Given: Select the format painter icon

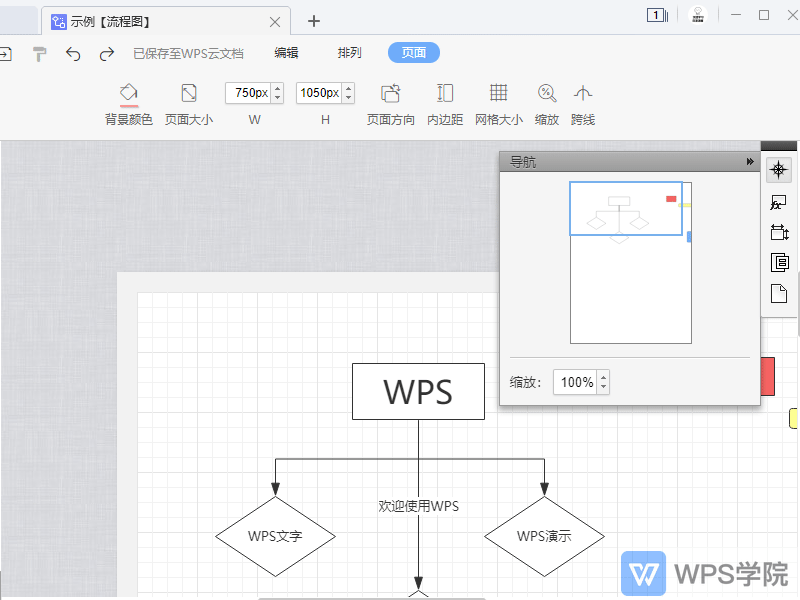Looking at the screenshot, I should (x=39, y=54).
